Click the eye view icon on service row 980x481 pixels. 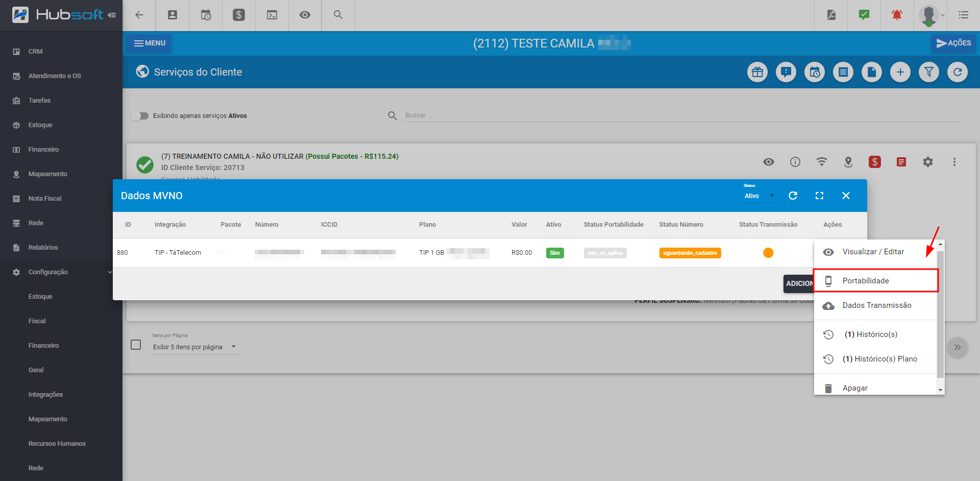[x=769, y=162]
